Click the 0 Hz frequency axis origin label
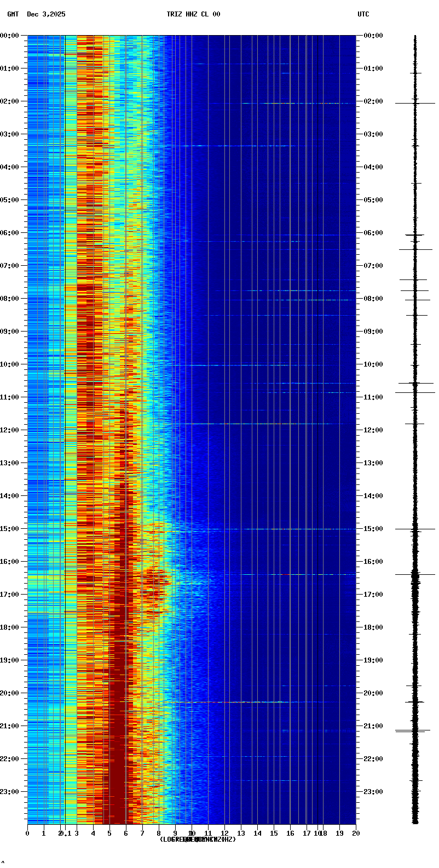Viewport: 439px width, 868px height. [x=27, y=833]
